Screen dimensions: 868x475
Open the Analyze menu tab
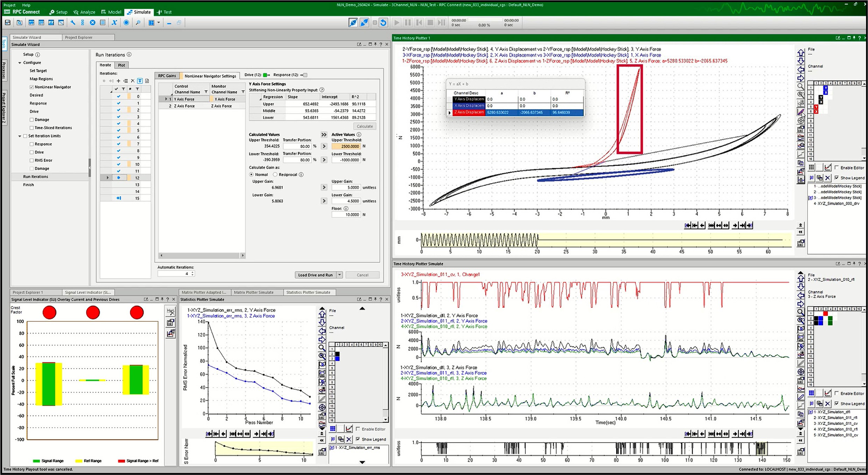tap(84, 12)
